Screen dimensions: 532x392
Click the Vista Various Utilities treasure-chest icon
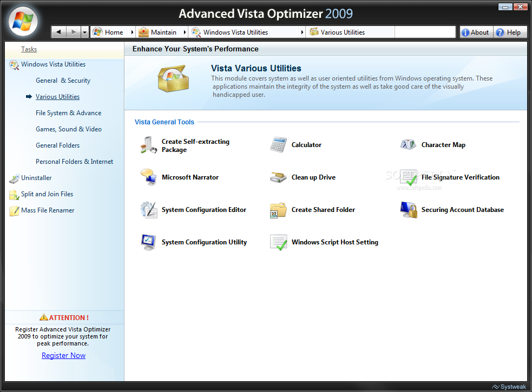(173, 79)
